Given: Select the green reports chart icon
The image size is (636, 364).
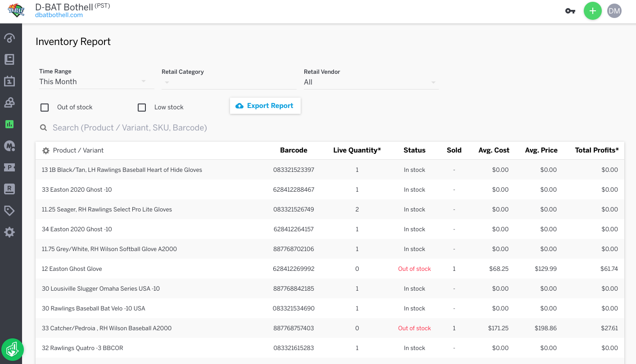Looking at the screenshot, I should point(9,124).
